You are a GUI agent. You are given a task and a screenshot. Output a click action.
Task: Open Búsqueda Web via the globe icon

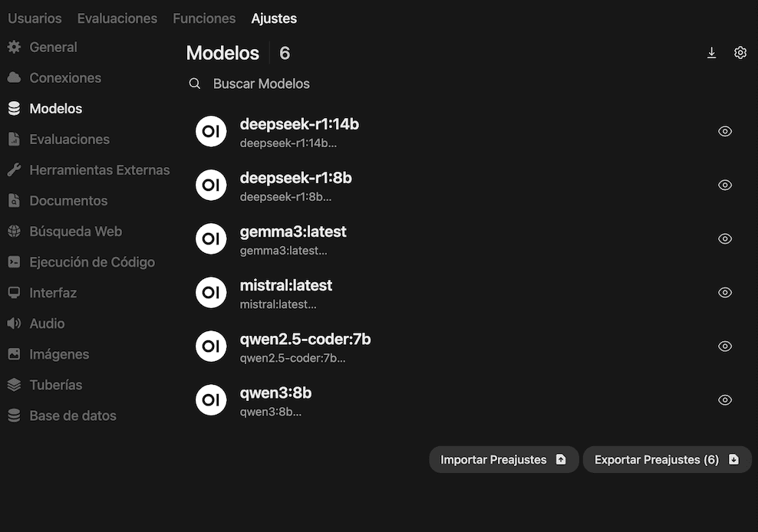(14, 231)
